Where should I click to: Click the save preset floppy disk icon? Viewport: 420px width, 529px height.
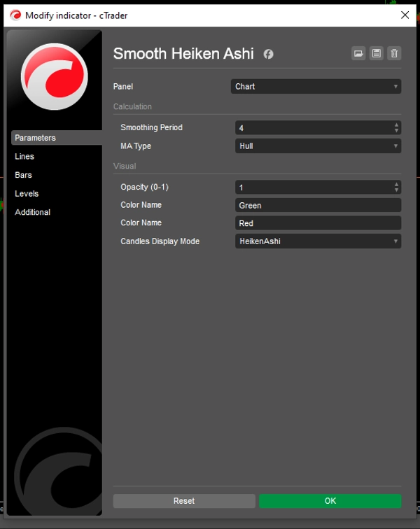pos(377,54)
